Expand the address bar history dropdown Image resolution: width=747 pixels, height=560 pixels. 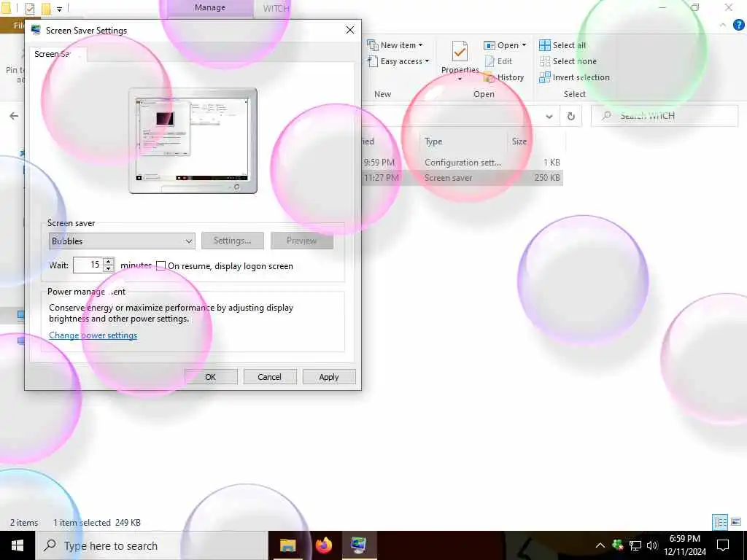tap(549, 116)
